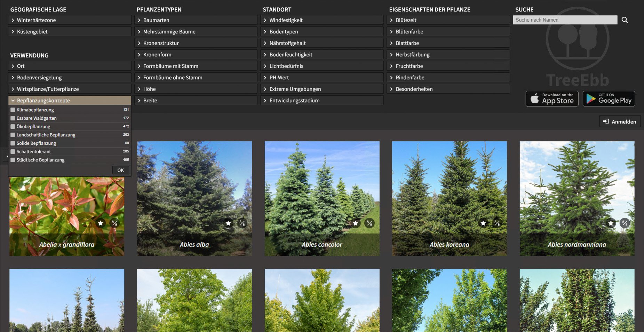Star the Abies alba tree card

coord(228,223)
